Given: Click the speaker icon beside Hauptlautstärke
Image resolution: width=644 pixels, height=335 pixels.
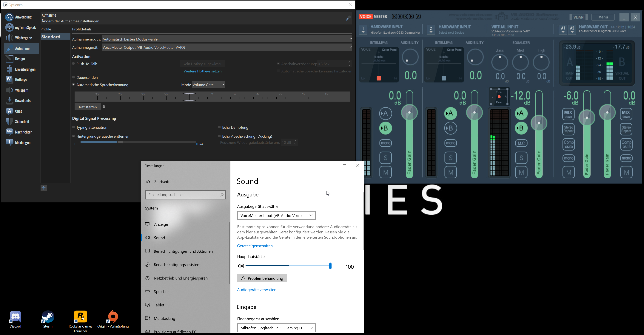Looking at the screenshot, I should click(x=241, y=266).
